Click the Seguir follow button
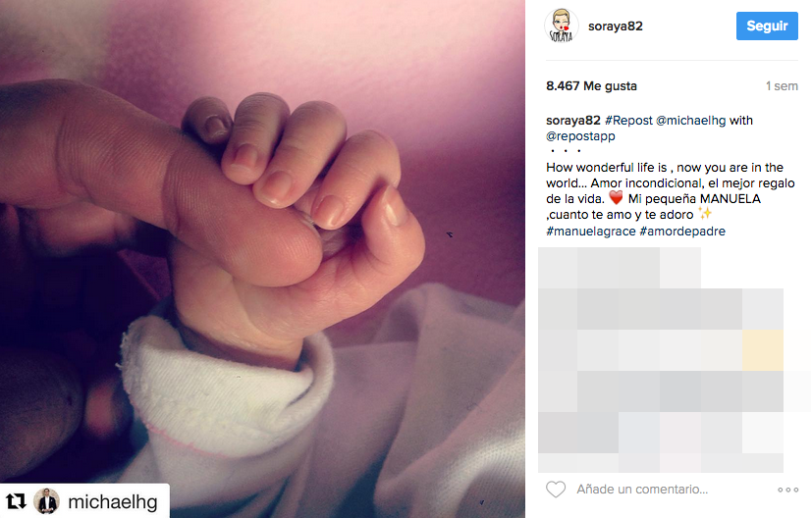 pos(767,26)
